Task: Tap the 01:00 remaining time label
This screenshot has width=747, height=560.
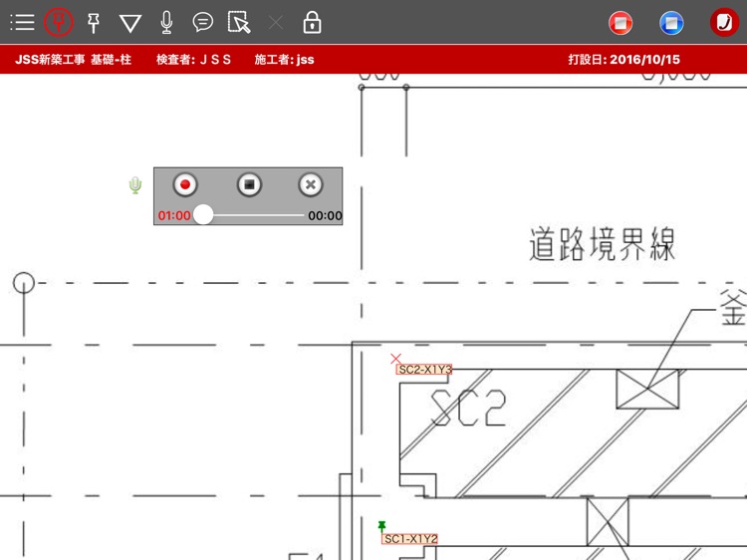Action: 174,216
